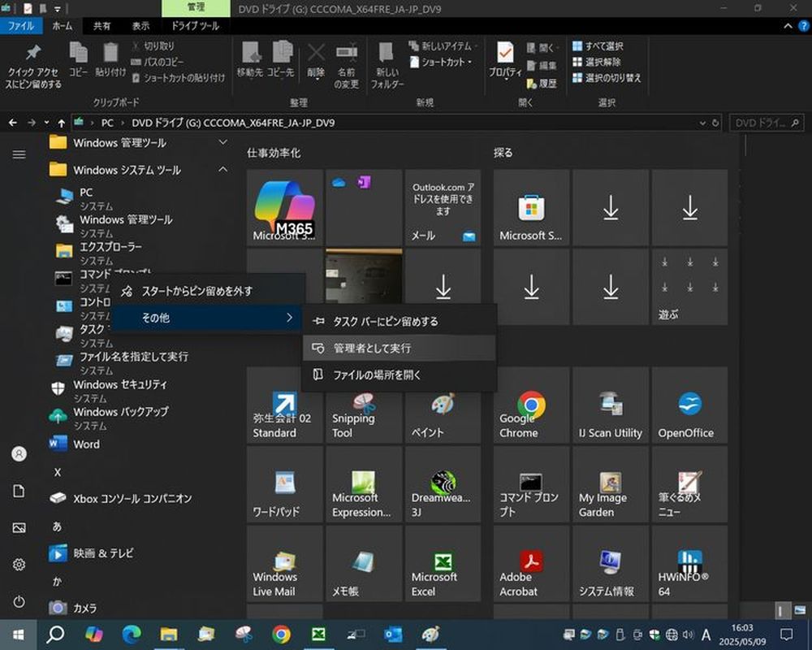Open the Dreamweaver 3J tile
This screenshot has width=812, height=650.
[x=443, y=484]
